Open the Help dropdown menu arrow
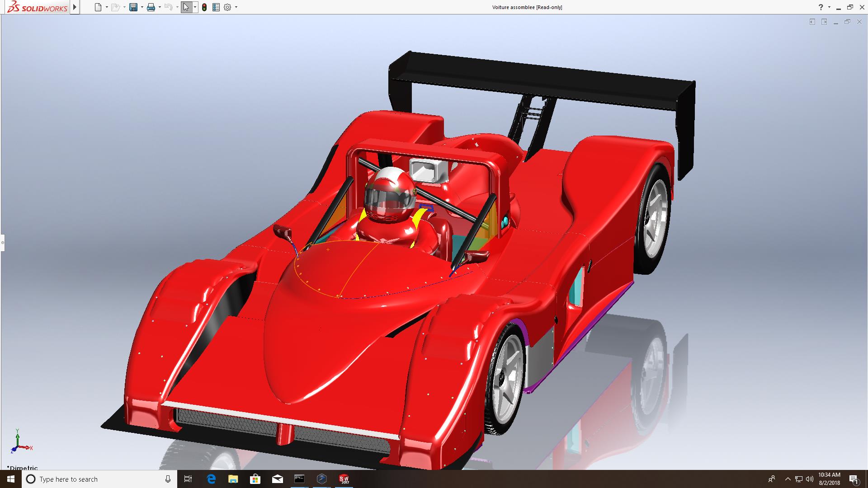 [829, 7]
